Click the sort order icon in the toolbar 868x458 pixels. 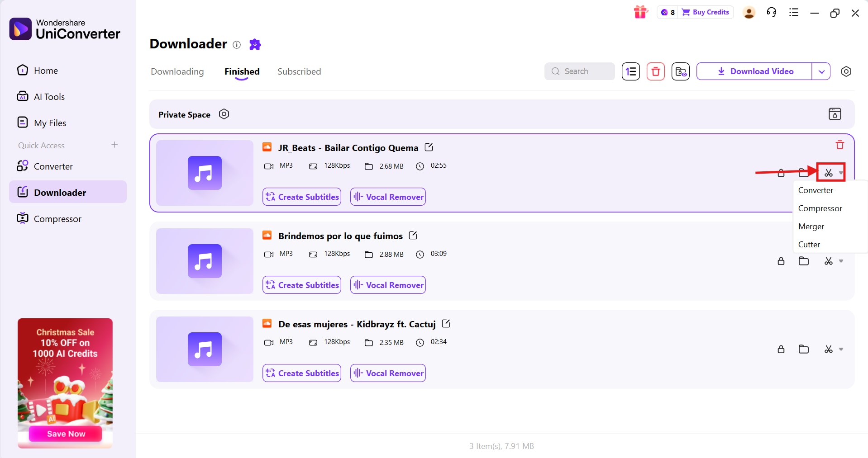click(x=631, y=71)
